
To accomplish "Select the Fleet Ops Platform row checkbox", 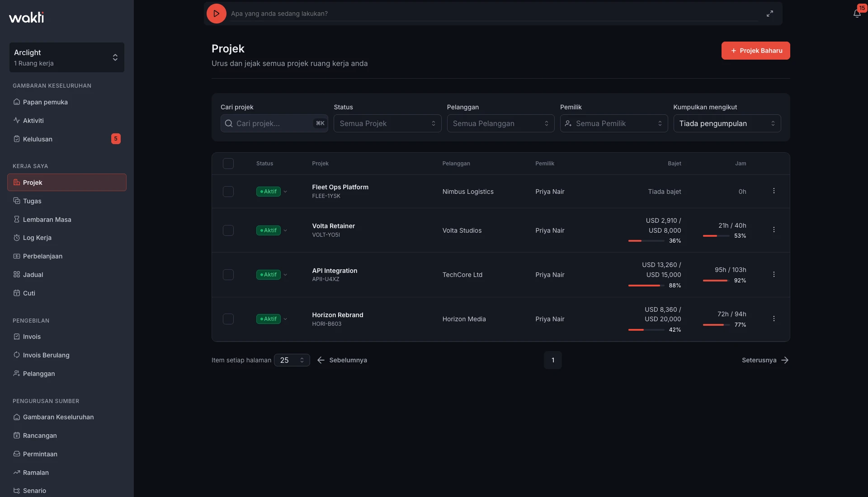I will (x=228, y=192).
